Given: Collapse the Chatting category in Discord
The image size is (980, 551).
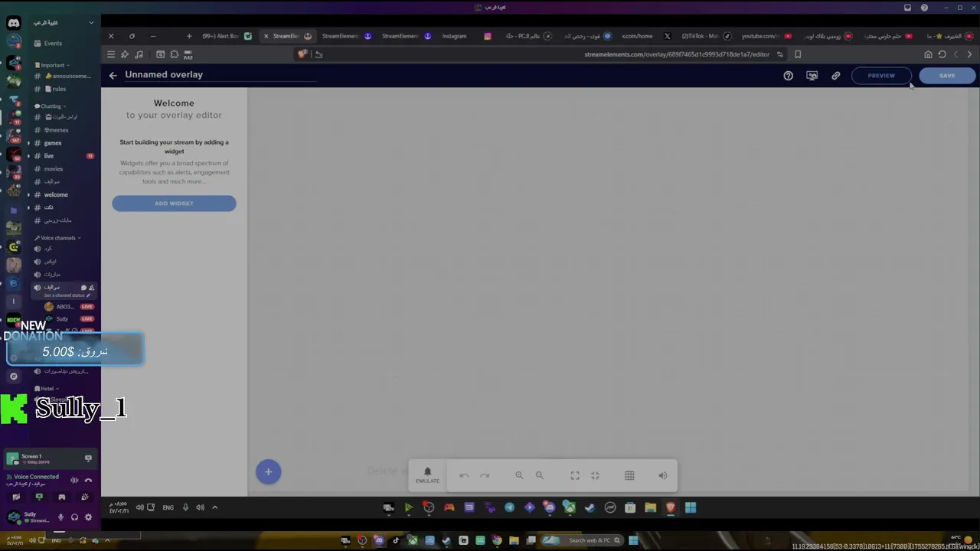Looking at the screenshot, I should click(x=51, y=106).
